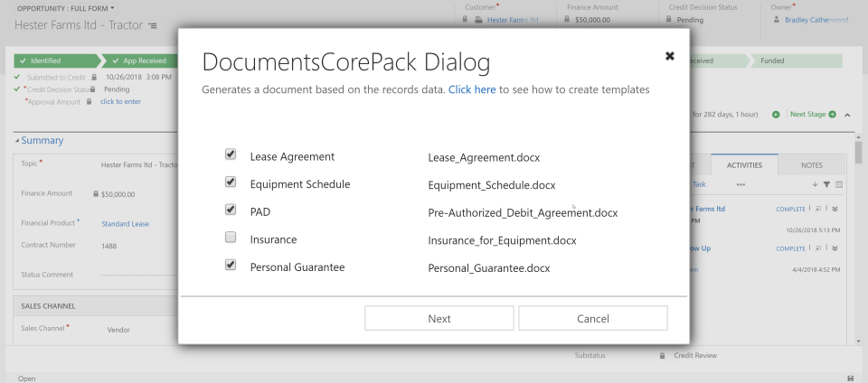Select the Funded process stage
868x383 pixels.
[796, 61]
